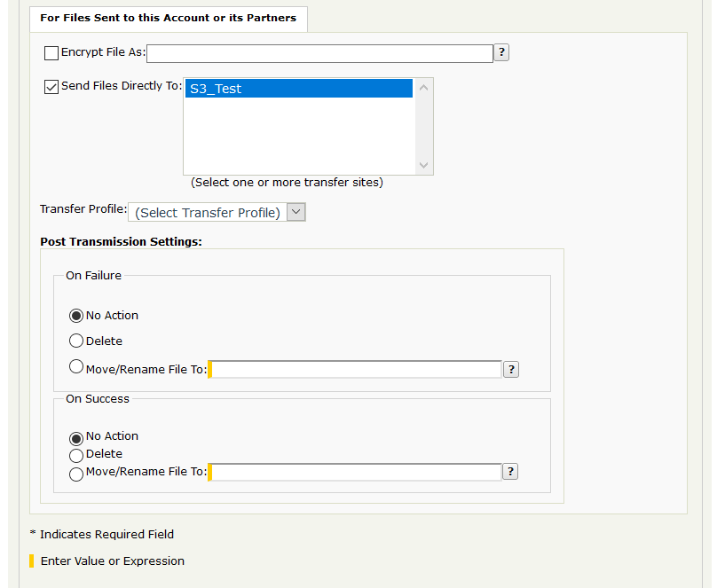Click empty area of transfer sites listbox
717x588 pixels.
click(300, 137)
